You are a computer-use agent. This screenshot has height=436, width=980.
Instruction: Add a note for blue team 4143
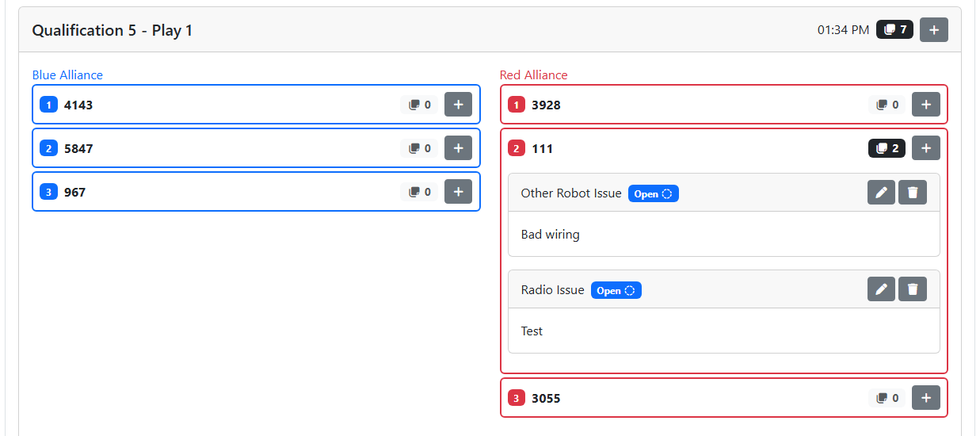[458, 104]
